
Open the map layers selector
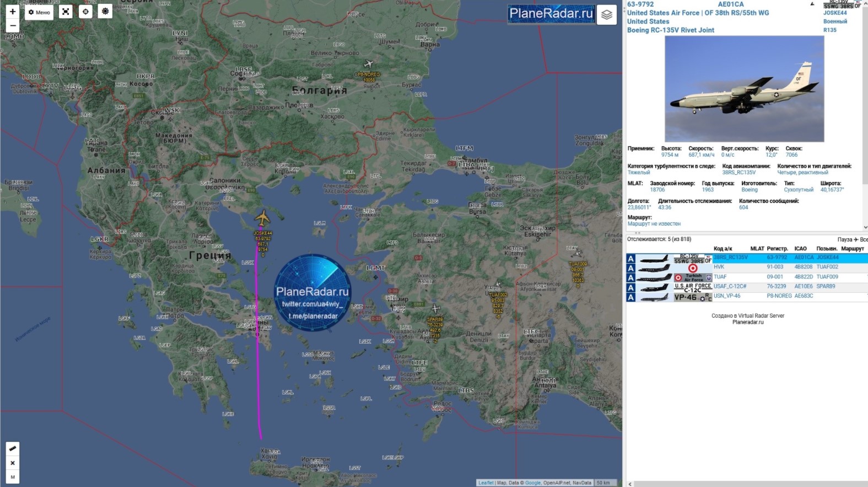pos(607,15)
